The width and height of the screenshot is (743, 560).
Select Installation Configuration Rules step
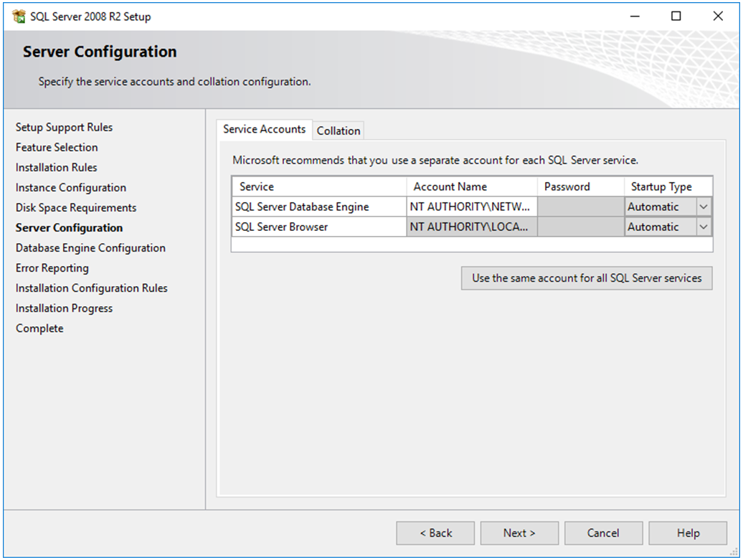[x=92, y=288]
